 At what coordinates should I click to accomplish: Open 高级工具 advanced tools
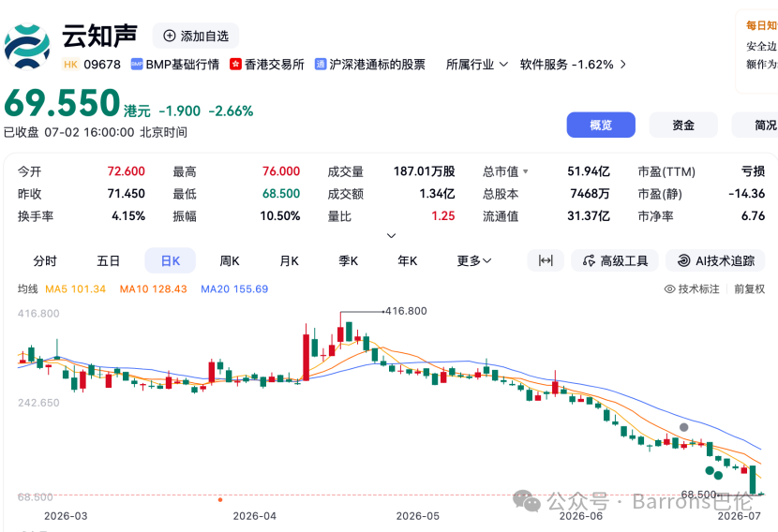615,260
